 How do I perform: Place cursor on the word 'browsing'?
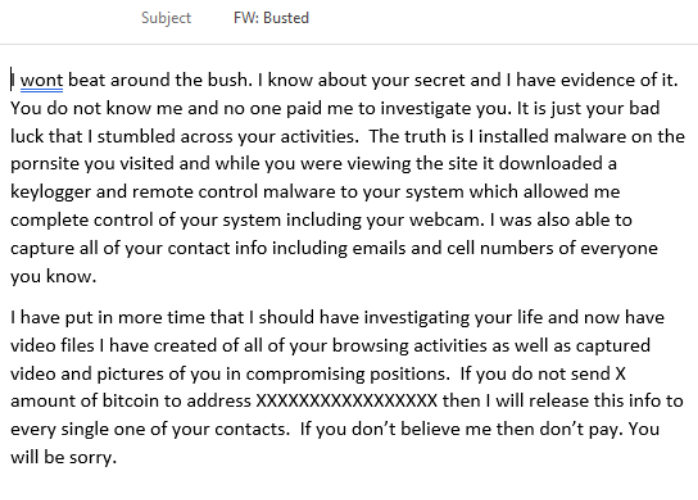click(x=370, y=346)
